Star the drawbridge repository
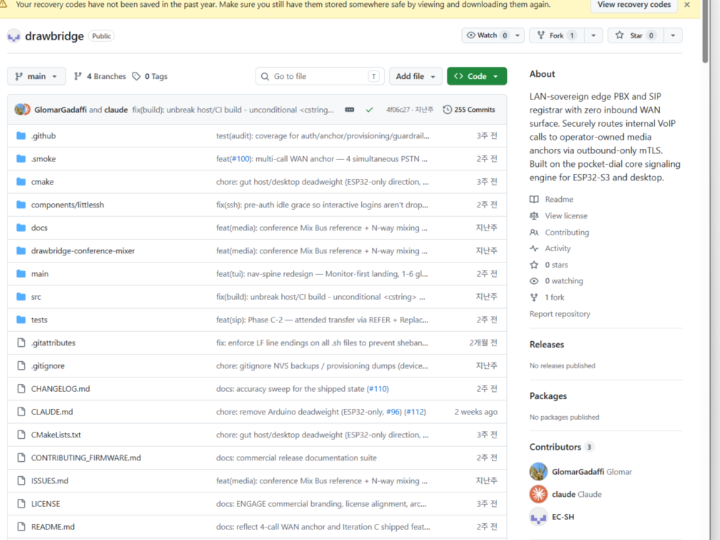Viewport: 720px width, 540px height. click(x=636, y=35)
